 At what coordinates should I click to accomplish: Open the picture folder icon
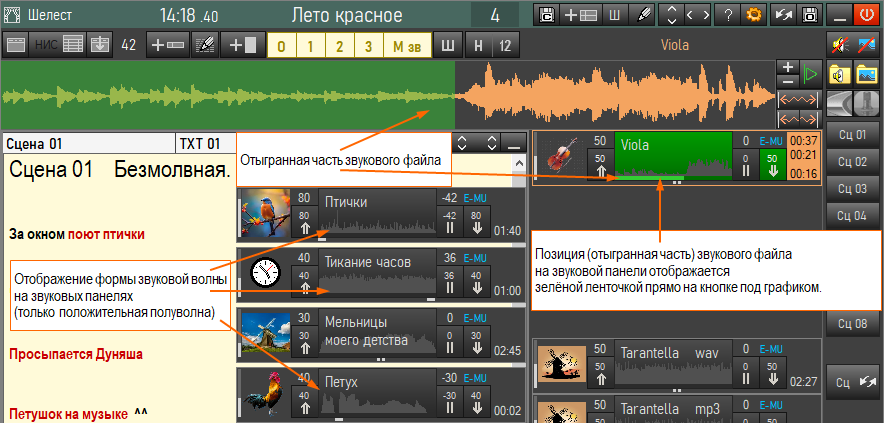[x=867, y=74]
